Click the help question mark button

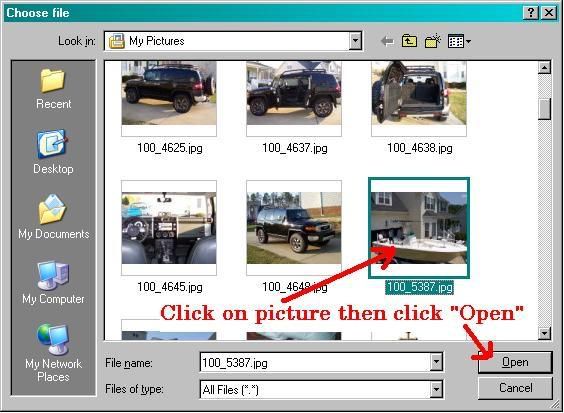click(531, 13)
